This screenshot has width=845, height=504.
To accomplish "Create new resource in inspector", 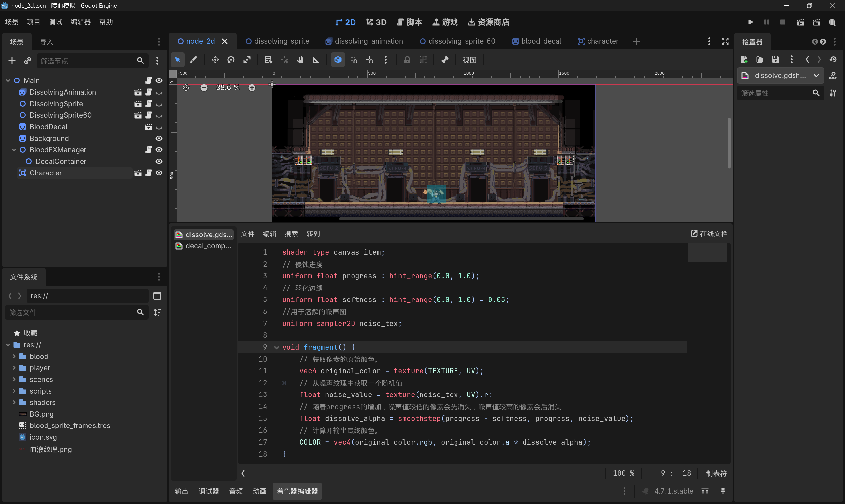I will tap(744, 59).
